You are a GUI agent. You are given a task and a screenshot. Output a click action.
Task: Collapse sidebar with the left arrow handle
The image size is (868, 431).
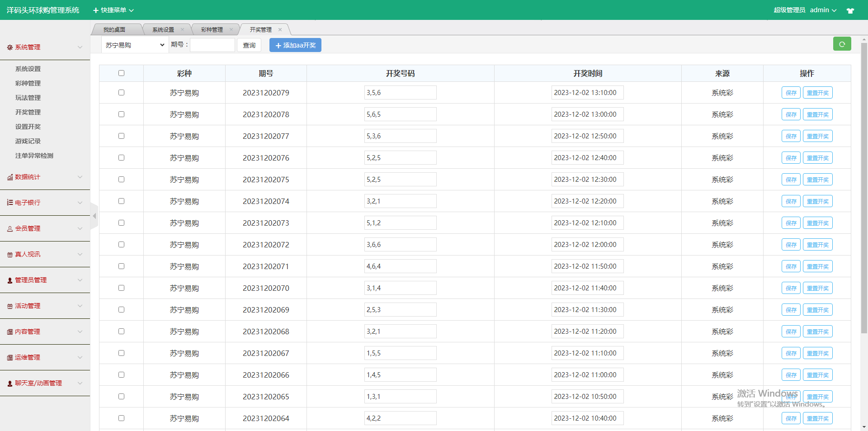point(94,216)
